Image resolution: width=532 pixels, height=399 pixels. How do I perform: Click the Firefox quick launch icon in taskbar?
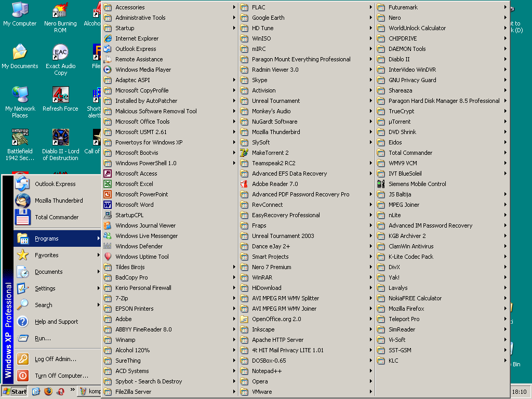(x=48, y=392)
